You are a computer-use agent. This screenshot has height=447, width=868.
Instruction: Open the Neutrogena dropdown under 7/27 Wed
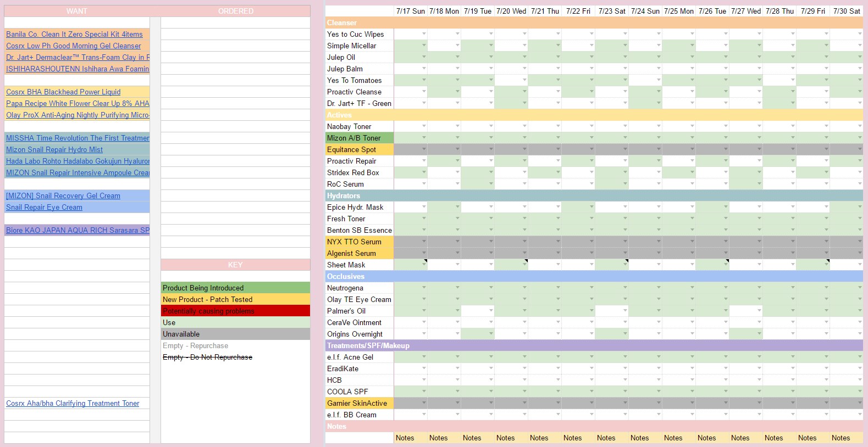[x=759, y=288]
